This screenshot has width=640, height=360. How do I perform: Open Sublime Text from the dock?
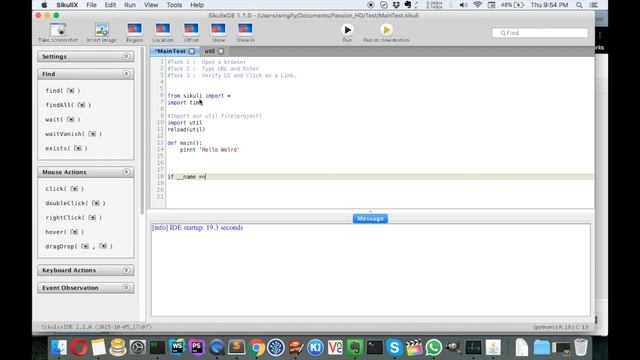click(x=236, y=348)
